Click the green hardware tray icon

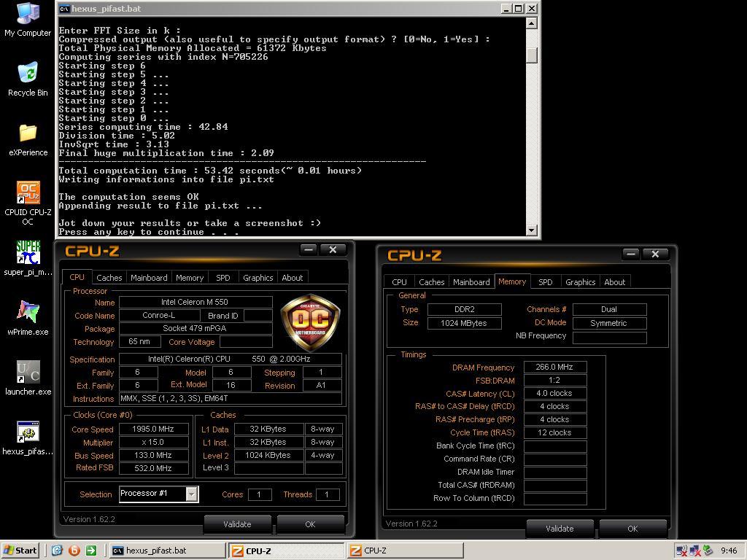coord(708,551)
